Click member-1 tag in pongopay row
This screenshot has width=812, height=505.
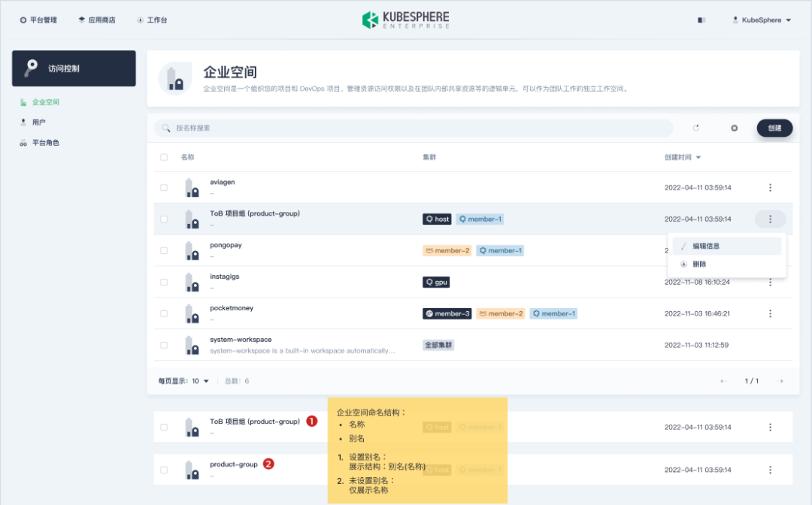click(x=500, y=251)
